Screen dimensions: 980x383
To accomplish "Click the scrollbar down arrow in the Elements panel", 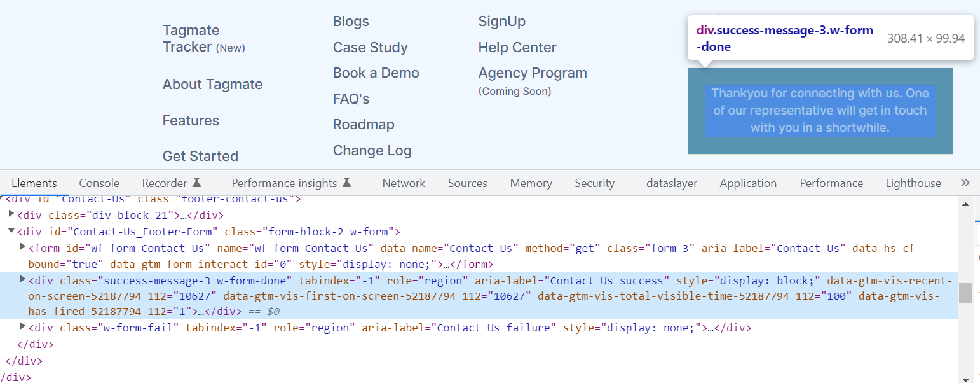I will [965, 376].
